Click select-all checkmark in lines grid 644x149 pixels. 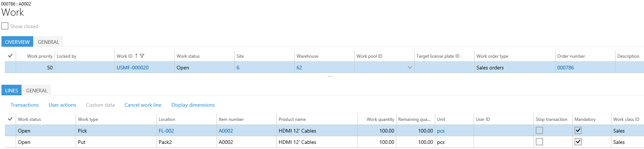[10, 119]
